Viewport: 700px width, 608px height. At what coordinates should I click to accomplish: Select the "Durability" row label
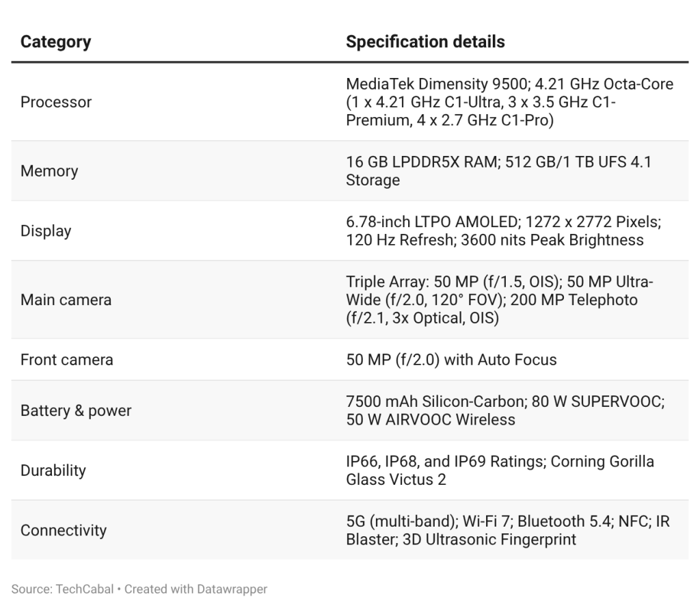(x=53, y=471)
